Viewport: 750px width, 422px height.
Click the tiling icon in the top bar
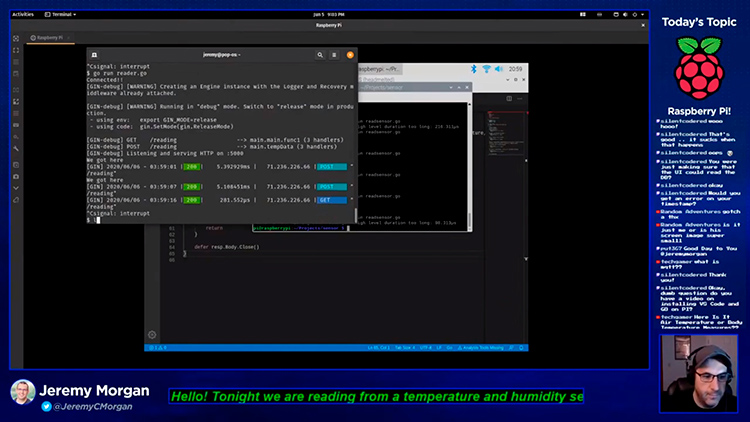point(583,14)
